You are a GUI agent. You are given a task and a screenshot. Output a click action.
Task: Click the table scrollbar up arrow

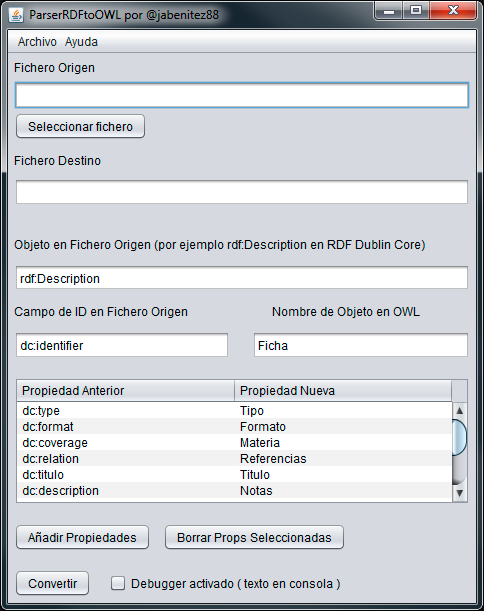point(459,410)
